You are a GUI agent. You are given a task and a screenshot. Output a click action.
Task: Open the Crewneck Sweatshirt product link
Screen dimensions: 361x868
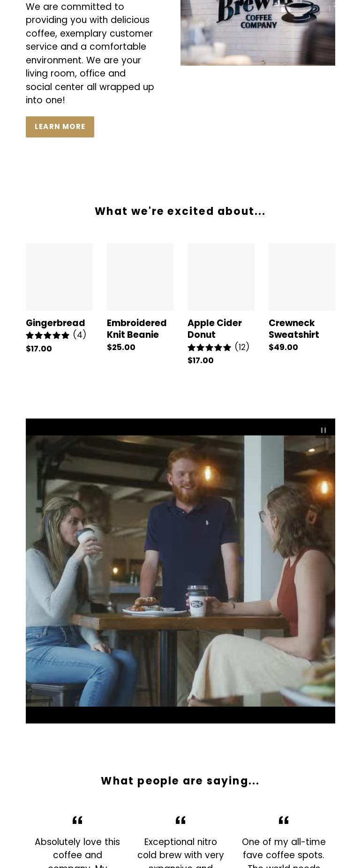293,329
